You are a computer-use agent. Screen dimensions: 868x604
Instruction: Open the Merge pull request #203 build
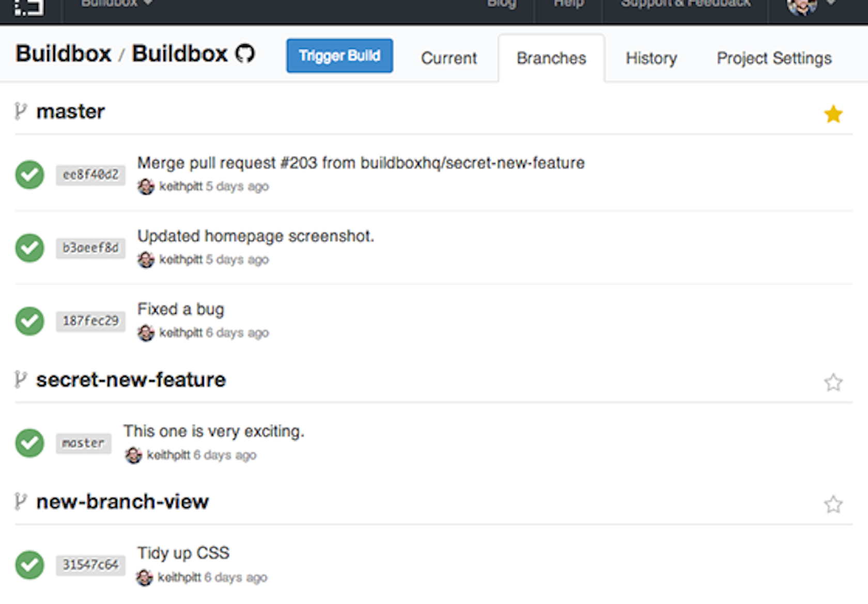(361, 162)
